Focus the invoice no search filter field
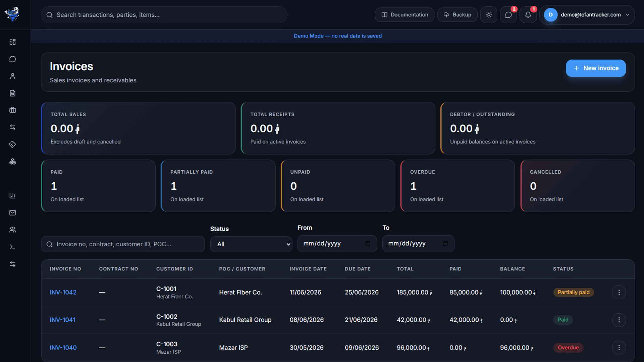The image size is (644, 362). [123, 244]
